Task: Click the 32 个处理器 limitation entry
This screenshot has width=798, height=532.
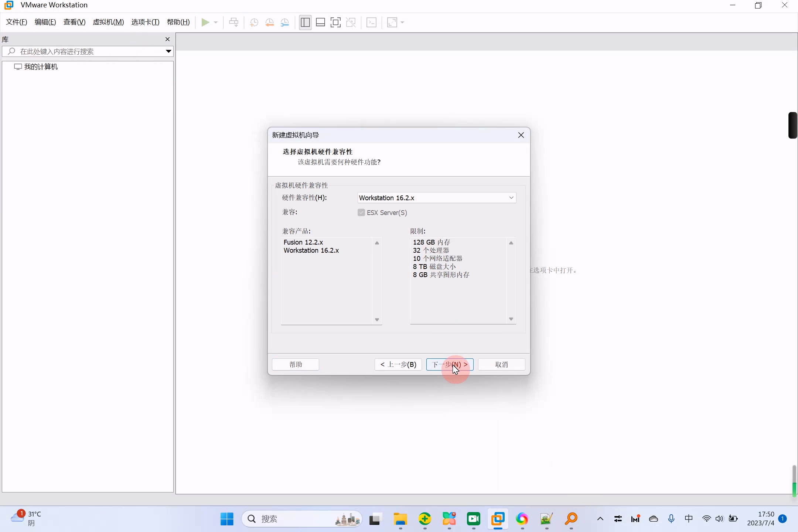Action: tap(431, 250)
